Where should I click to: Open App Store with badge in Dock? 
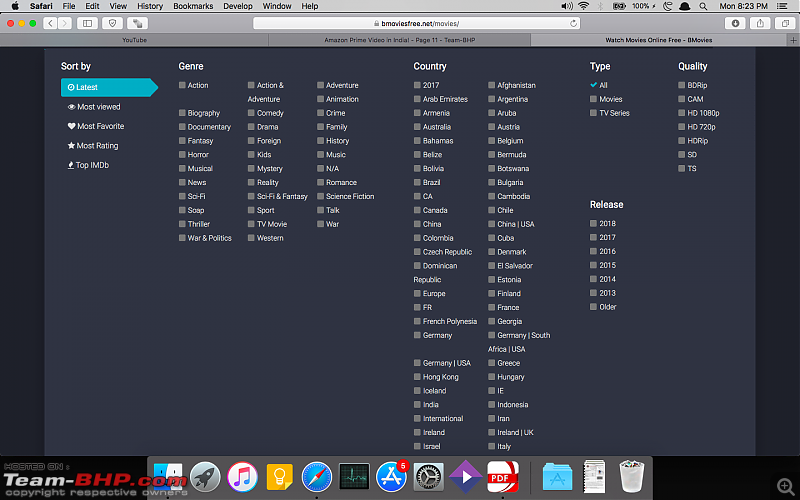[x=391, y=477]
